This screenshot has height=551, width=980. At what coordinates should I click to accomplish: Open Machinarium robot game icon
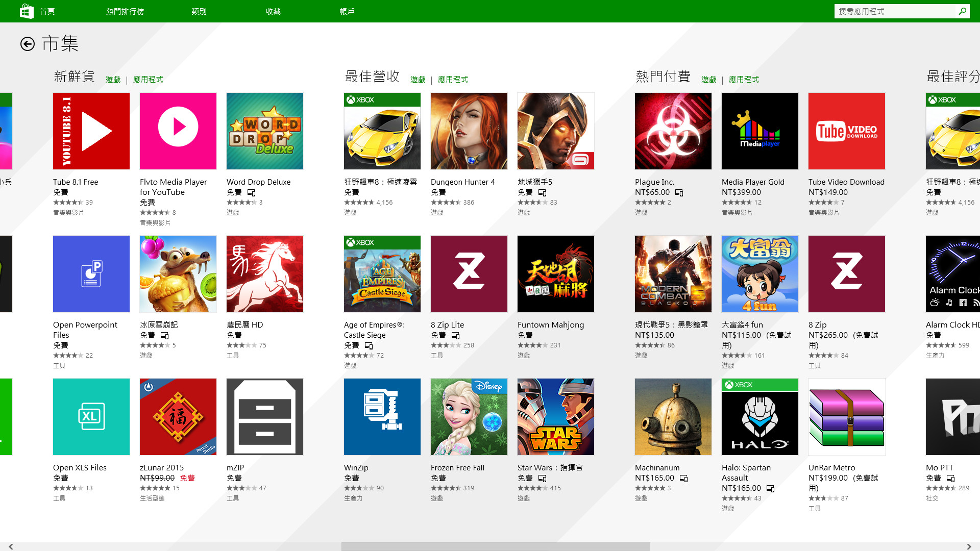pyautogui.click(x=673, y=417)
